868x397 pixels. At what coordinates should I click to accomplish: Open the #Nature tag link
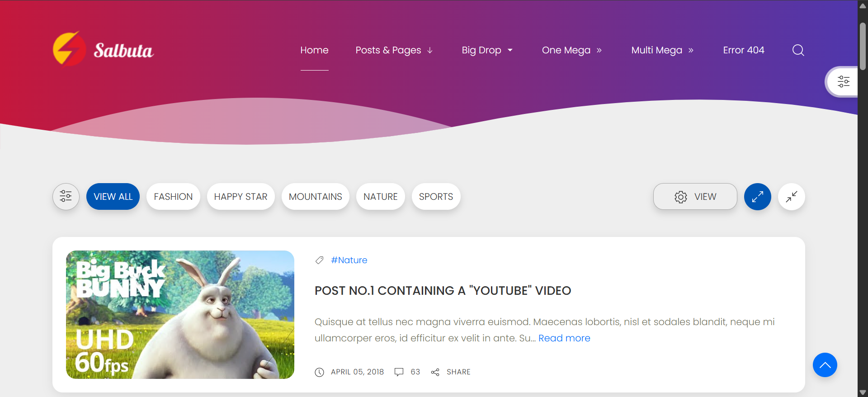tap(349, 260)
